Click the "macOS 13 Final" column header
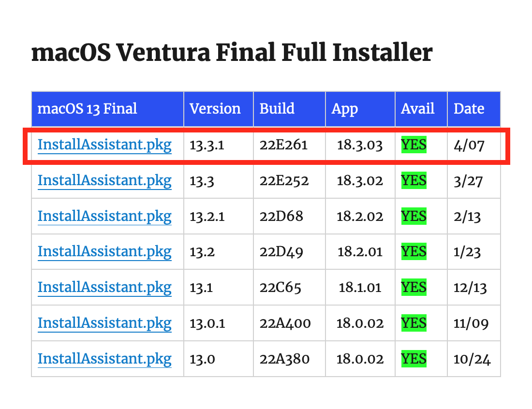The width and height of the screenshot is (532, 409). [88, 109]
